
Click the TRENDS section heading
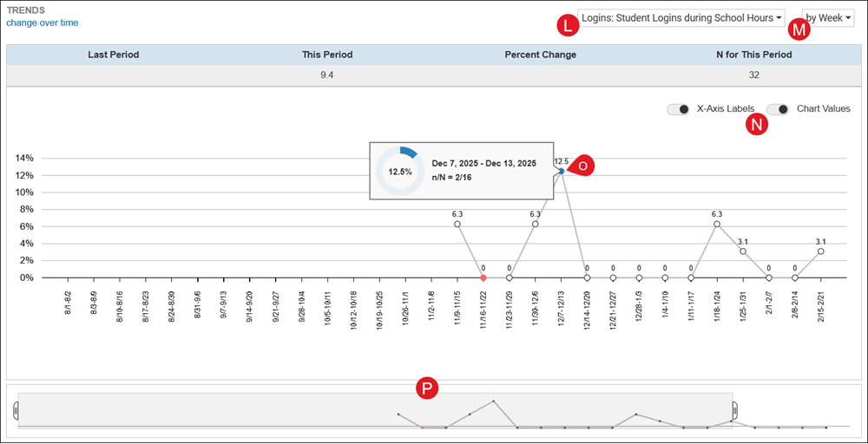point(25,10)
